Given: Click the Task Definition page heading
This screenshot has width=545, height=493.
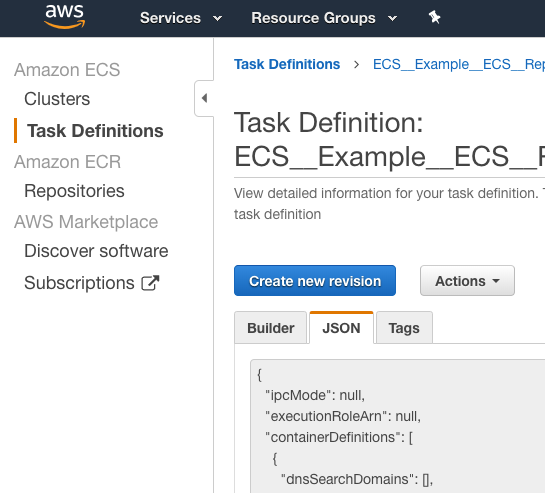Looking at the screenshot, I should pos(389,139).
